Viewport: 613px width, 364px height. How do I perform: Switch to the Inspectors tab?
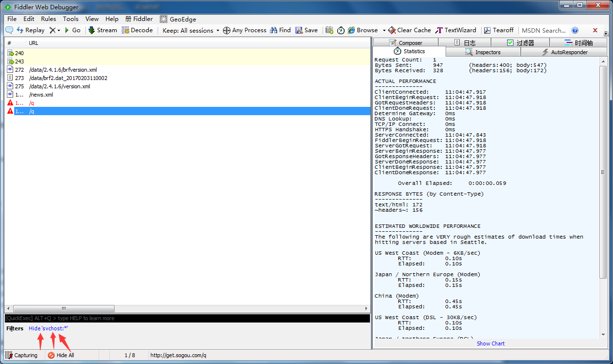coord(483,52)
